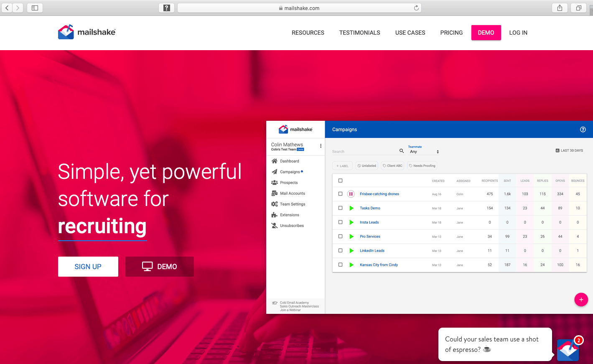The width and height of the screenshot is (593, 364).
Task: Click the espresso chat message bubble
Action: tap(495, 344)
